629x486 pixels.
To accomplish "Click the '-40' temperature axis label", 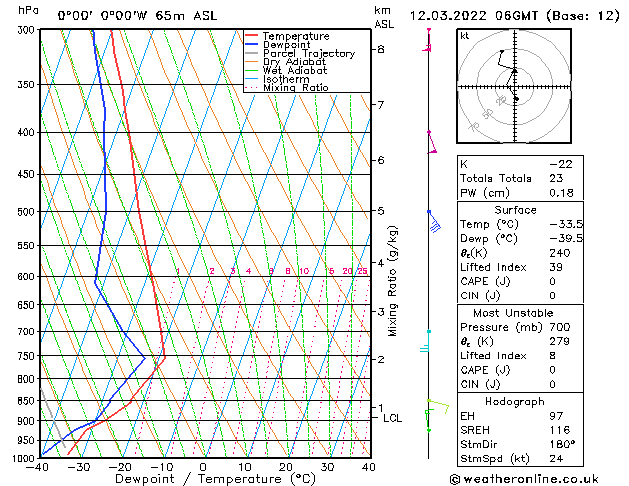I will click(37, 467).
